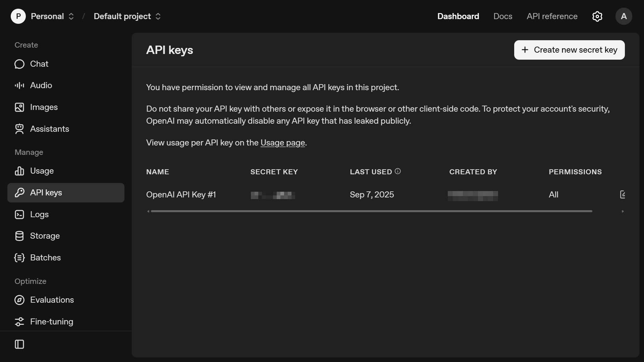
Task: Select the Audio tool from sidebar
Action: 41,85
